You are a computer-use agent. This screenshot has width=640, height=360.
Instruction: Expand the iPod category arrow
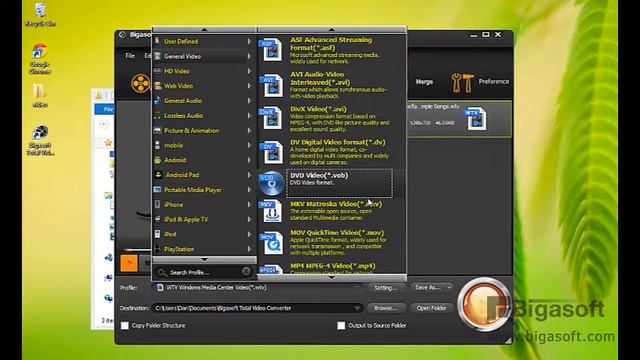coord(249,234)
